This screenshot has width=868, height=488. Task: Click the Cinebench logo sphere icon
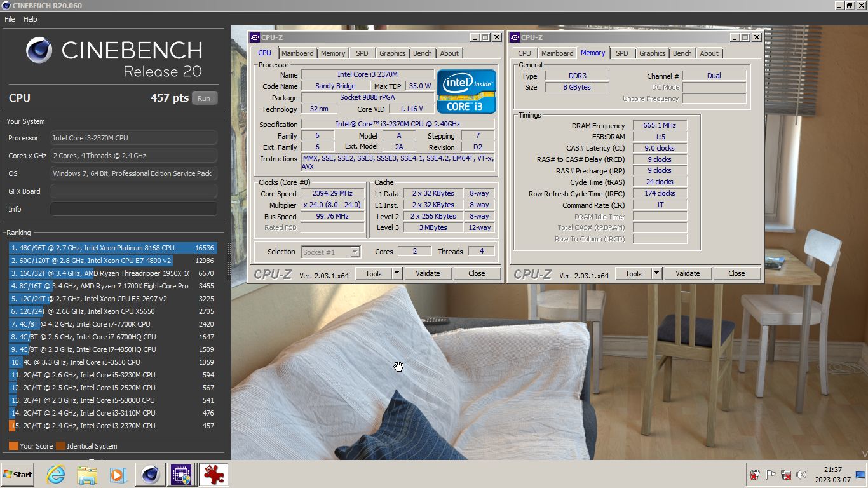click(x=39, y=50)
